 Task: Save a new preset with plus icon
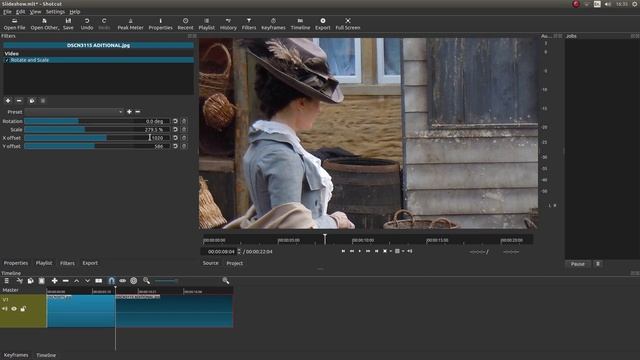129,112
